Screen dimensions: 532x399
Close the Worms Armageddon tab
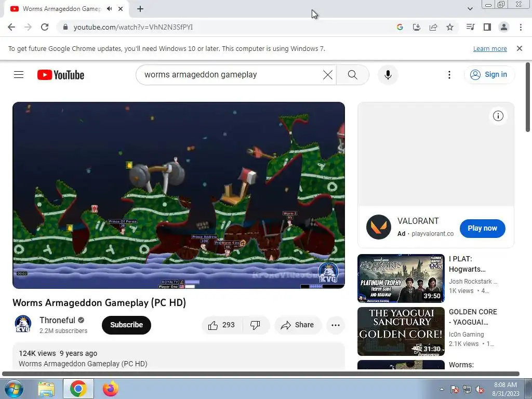tap(121, 9)
